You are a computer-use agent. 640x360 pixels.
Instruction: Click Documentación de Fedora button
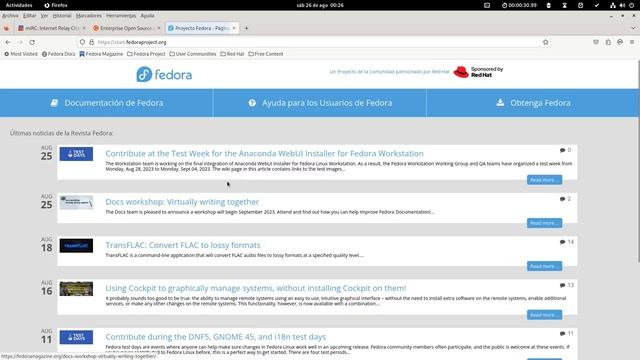(107, 103)
